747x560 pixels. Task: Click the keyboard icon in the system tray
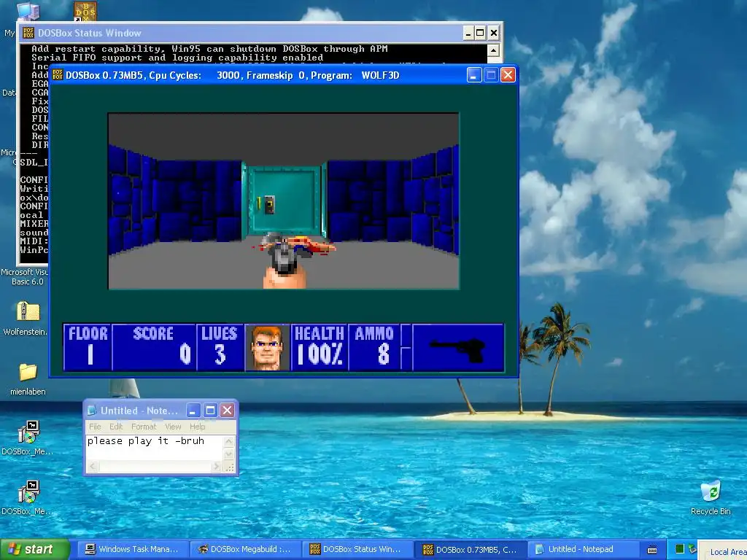coord(652,550)
